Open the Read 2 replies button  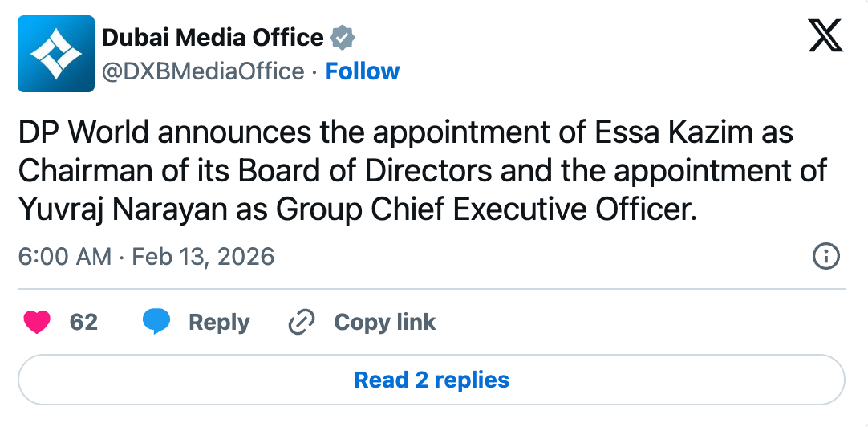pos(432,380)
